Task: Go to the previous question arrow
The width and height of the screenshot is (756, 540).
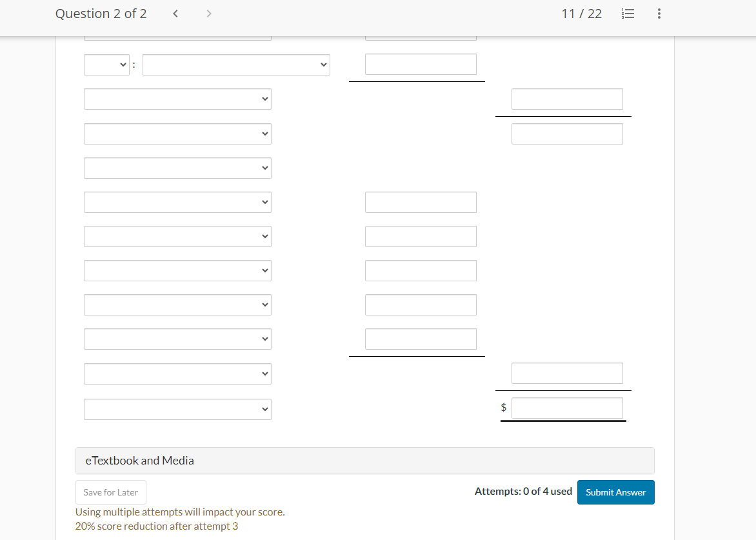Action: coord(175,14)
